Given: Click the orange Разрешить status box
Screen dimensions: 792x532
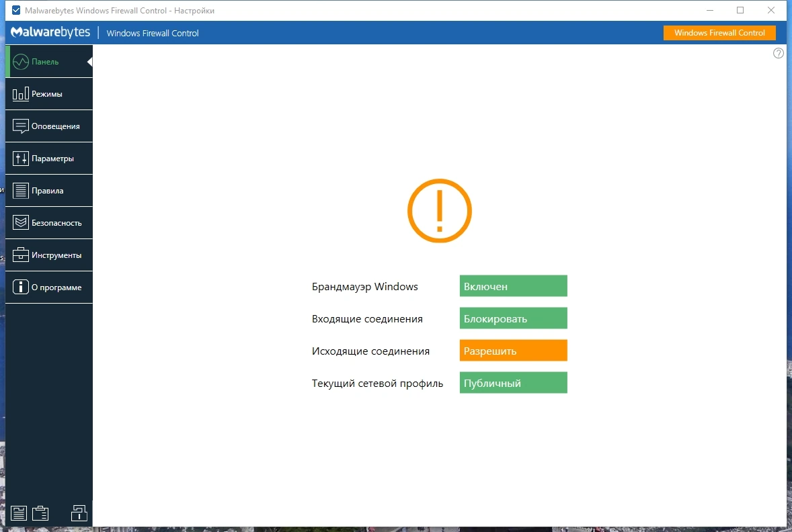Looking at the screenshot, I should tap(513, 351).
